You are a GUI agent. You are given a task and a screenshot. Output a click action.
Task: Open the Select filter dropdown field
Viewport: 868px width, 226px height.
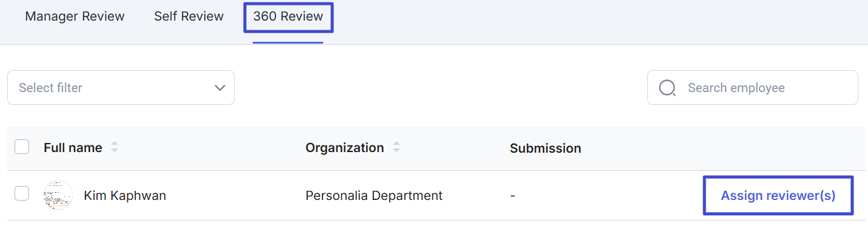click(x=121, y=88)
